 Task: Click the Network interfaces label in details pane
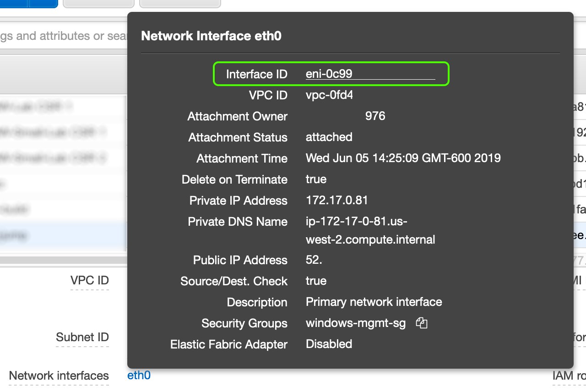pos(59,376)
